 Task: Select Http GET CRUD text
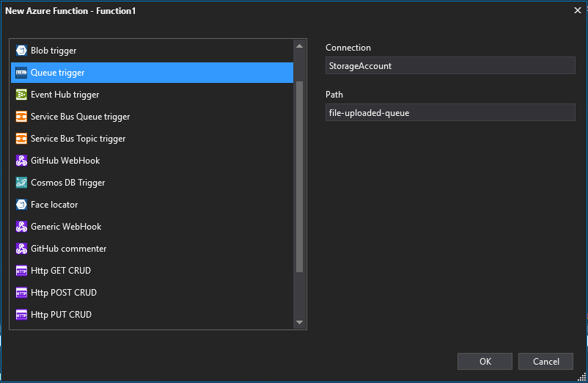[61, 271]
